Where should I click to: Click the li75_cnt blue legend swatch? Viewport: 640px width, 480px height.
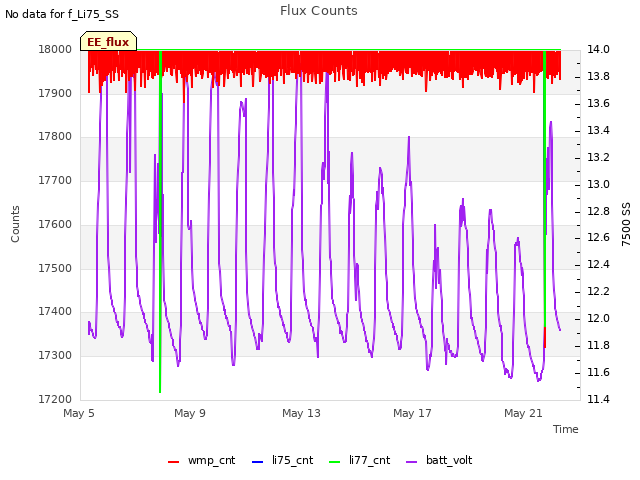[258, 462]
